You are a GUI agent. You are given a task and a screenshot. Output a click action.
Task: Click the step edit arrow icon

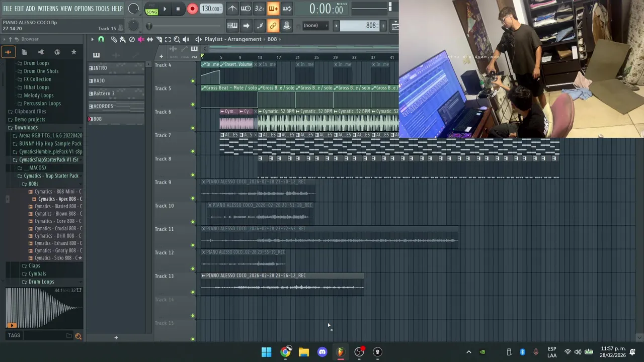(246, 26)
